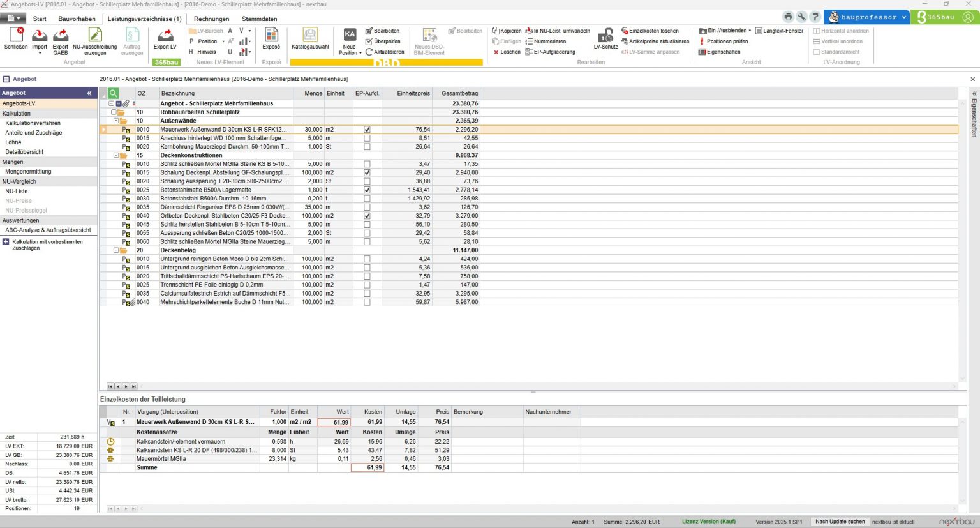Toggle EP-Aufgl. checkbox for Ortbeton Deckenpl. row
This screenshot has width=980, height=528.
point(367,216)
